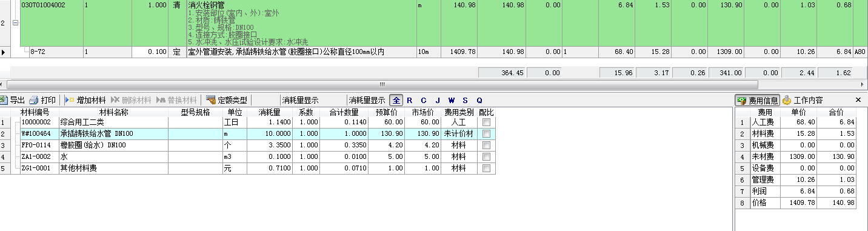This screenshot has height=231, width=868.
Task: Click the 材料编号 column header
Action: (x=35, y=113)
